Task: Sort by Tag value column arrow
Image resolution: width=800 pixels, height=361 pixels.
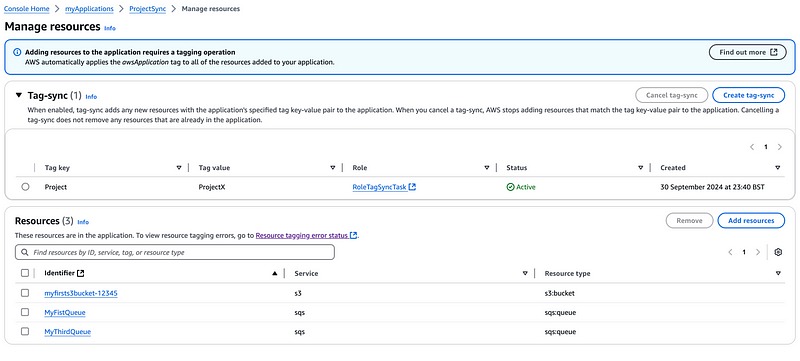Action: (333, 168)
